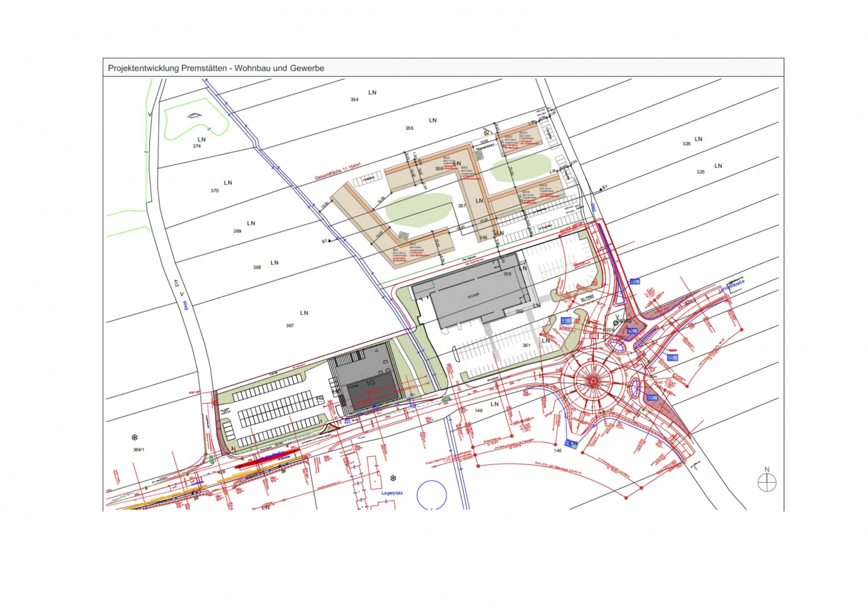Click the HOFER building label
Screen dimensions: 868x613
(473, 296)
